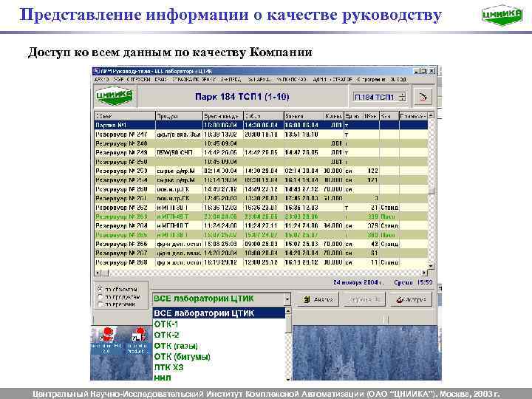Click the ЦНИИКА logo in the application header
532x399 pixels.
point(114,96)
